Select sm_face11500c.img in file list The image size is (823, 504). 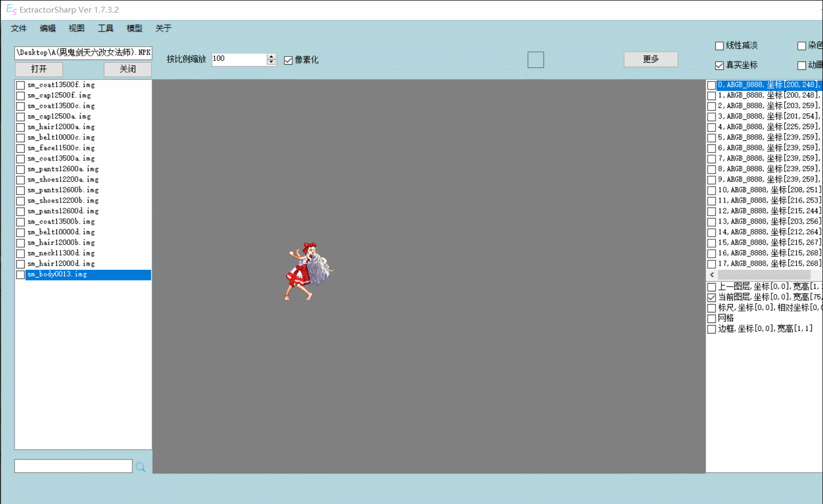(61, 148)
